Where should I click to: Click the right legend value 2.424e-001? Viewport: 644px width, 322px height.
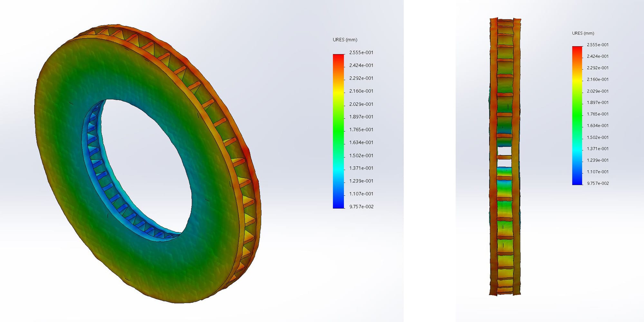pyautogui.click(x=598, y=56)
